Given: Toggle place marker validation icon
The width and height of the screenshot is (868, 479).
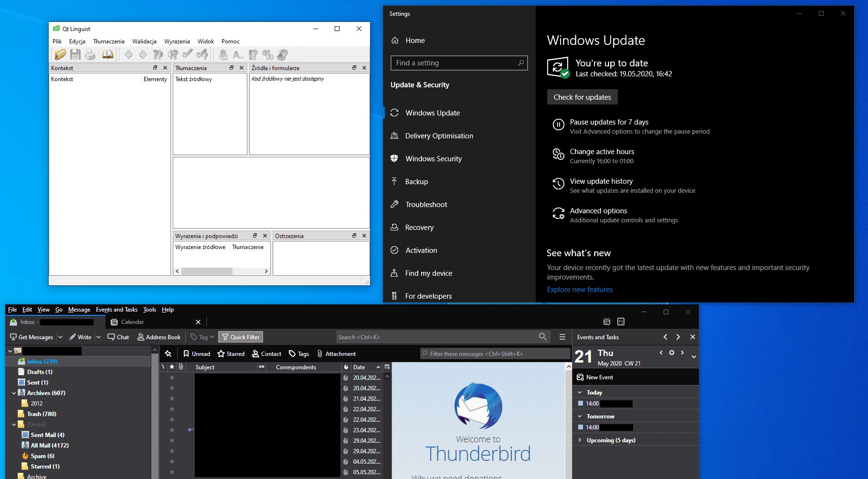Looking at the screenshot, I should (283, 54).
